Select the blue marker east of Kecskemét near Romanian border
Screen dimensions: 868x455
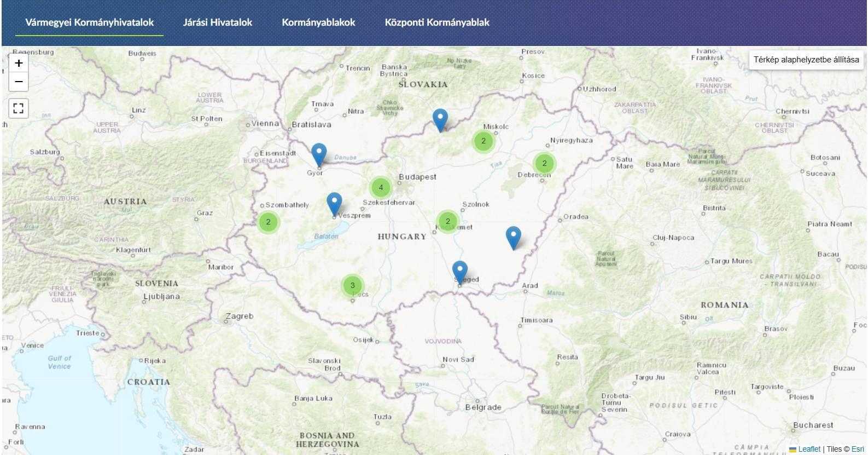click(513, 237)
